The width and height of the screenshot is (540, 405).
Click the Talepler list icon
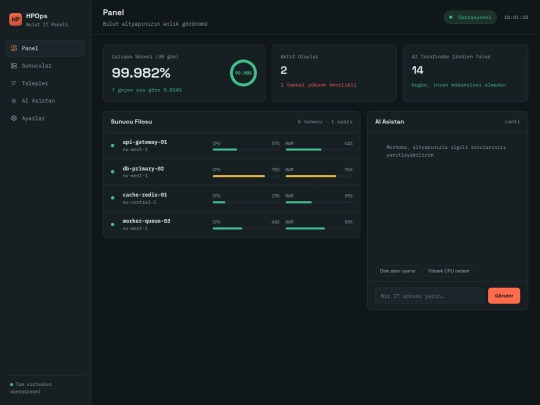14,83
